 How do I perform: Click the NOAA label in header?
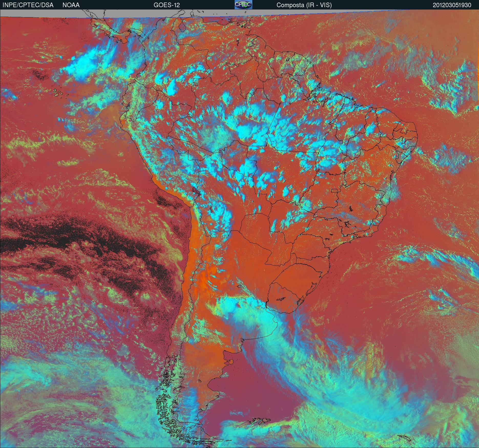(71, 5)
